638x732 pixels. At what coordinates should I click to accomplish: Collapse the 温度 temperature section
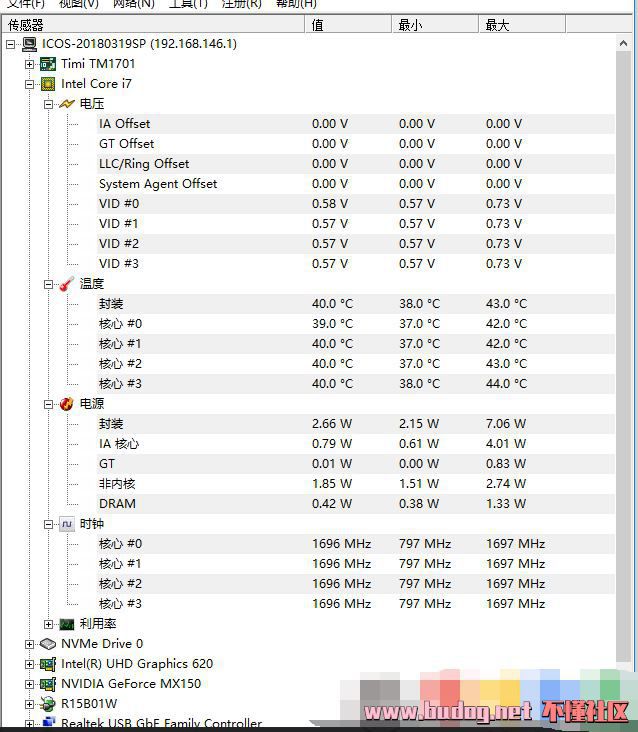[49, 284]
